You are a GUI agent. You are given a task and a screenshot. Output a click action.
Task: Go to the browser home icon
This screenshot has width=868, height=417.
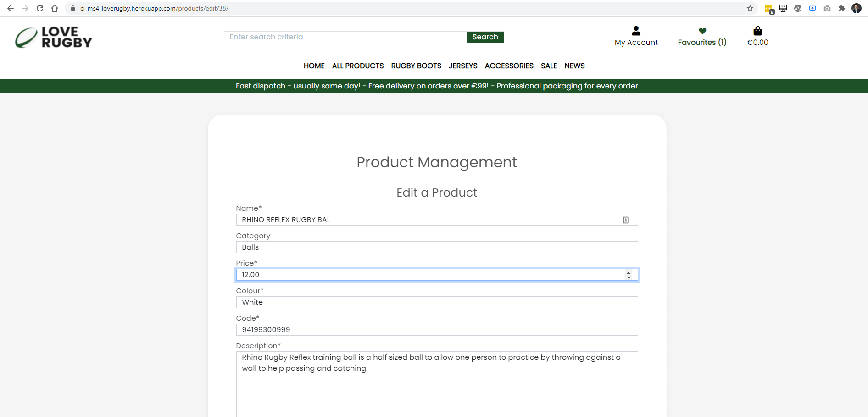click(55, 8)
